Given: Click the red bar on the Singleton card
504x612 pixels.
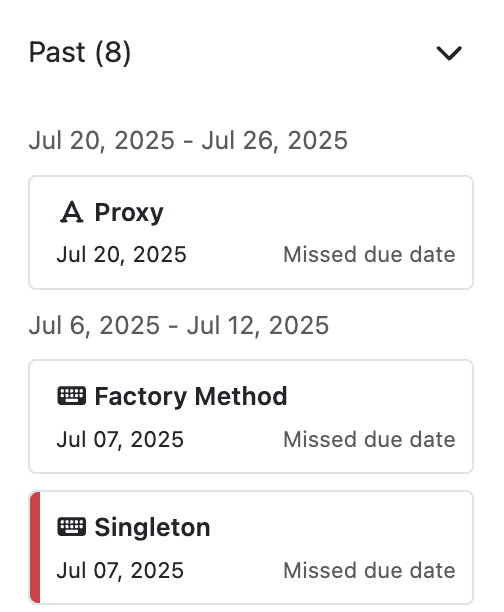Looking at the screenshot, I should (35, 548).
